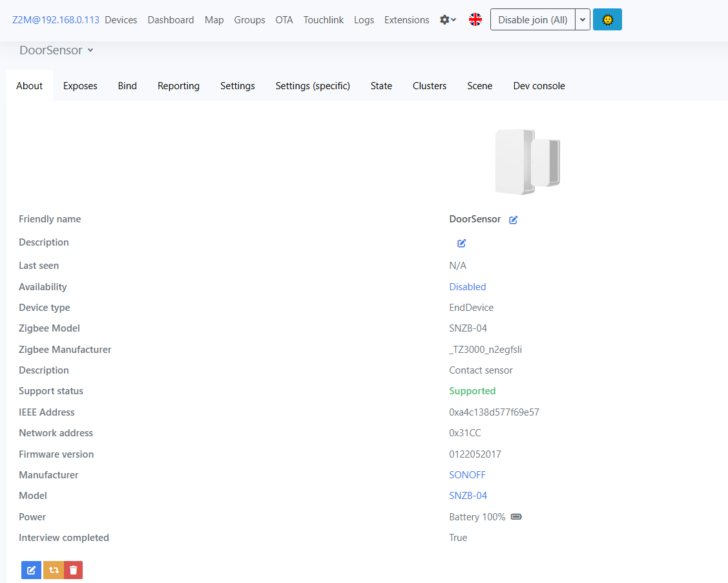Switch to the Scene tab
Viewport: 728px width, 583px height.
pyautogui.click(x=479, y=86)
